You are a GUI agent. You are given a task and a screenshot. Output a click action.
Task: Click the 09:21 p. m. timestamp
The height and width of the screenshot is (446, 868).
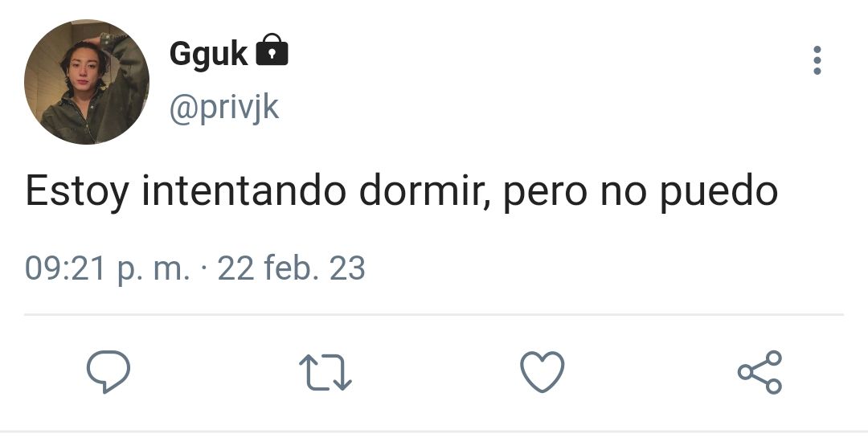click(x=107, y=268)
